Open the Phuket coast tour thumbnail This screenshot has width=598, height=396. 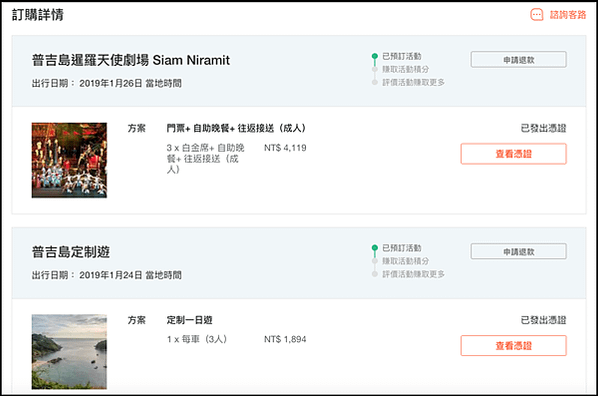[69, 352]
